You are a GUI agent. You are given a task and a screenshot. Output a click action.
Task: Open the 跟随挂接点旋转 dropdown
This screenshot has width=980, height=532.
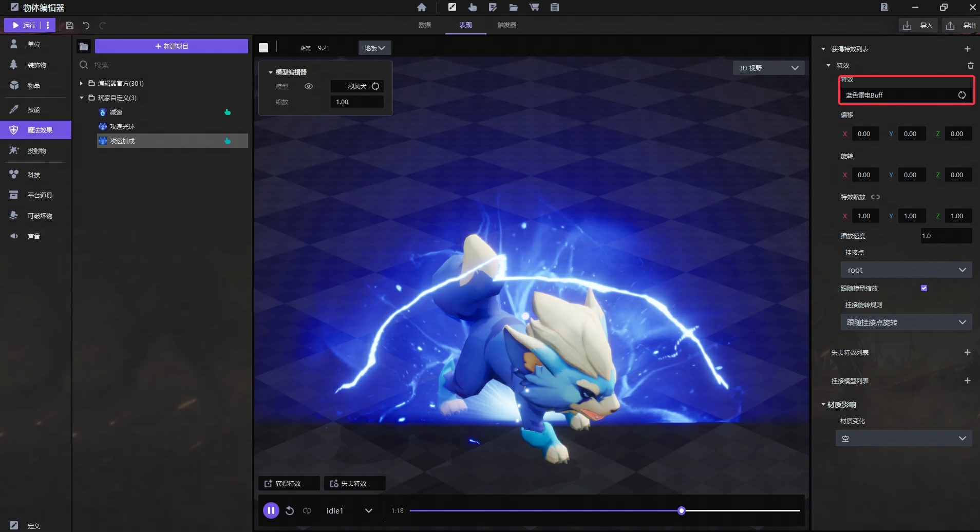point(906,322)
